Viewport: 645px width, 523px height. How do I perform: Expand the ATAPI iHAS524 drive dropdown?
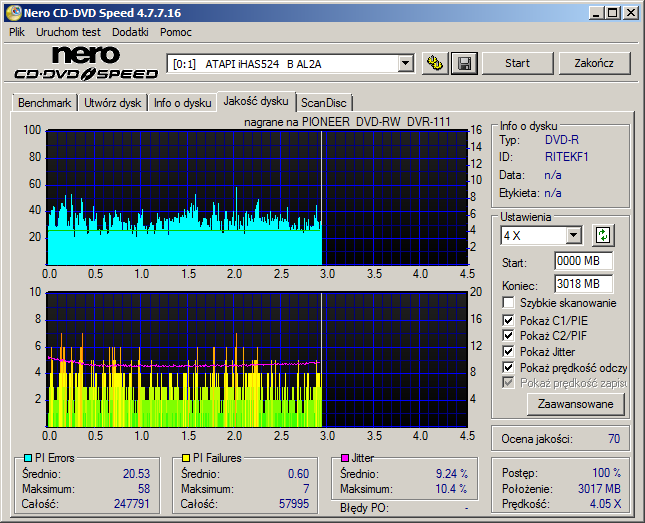[406, 64]
